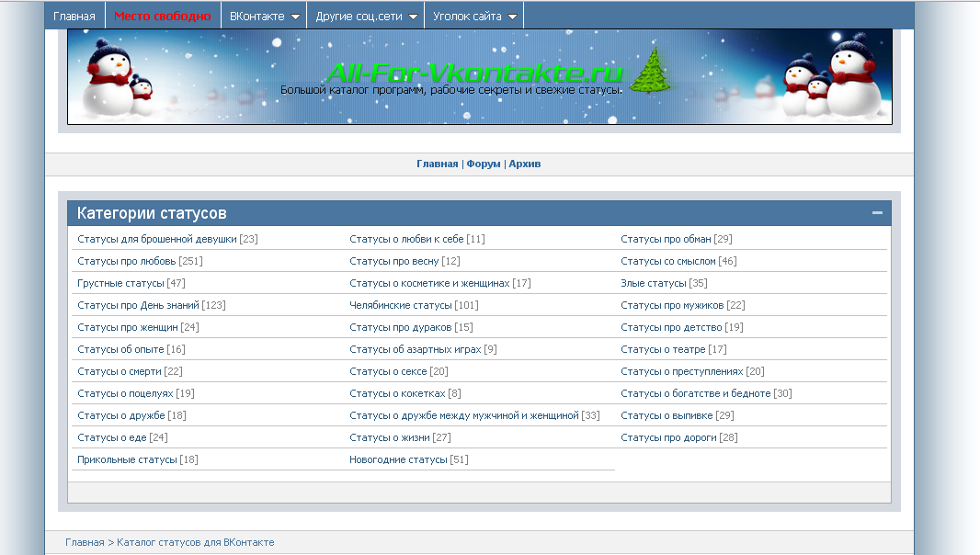This screenshot has width=980, height=555.
Task: Expand the Другие соц.сети menu arrow
Action: tap(413, 17)
